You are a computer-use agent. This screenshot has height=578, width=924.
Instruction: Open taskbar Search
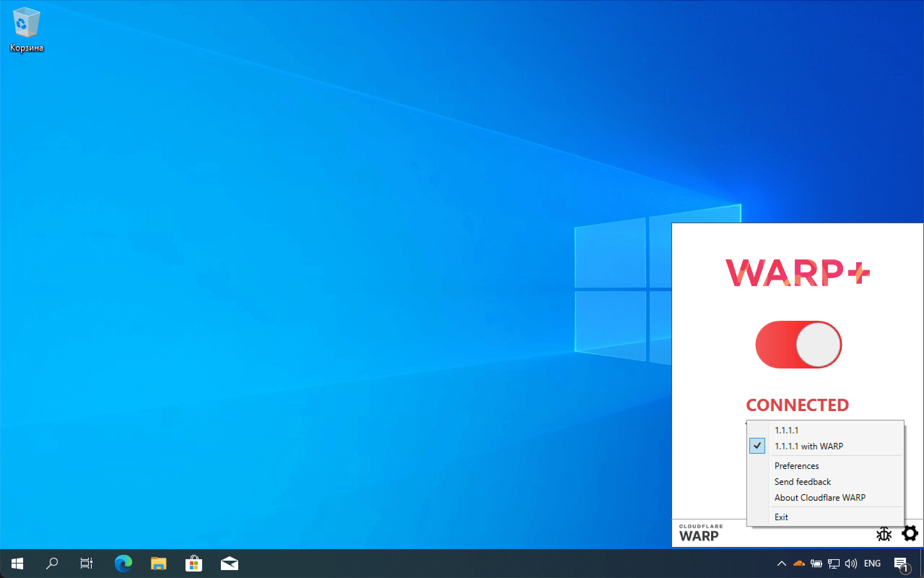(52, 564)
